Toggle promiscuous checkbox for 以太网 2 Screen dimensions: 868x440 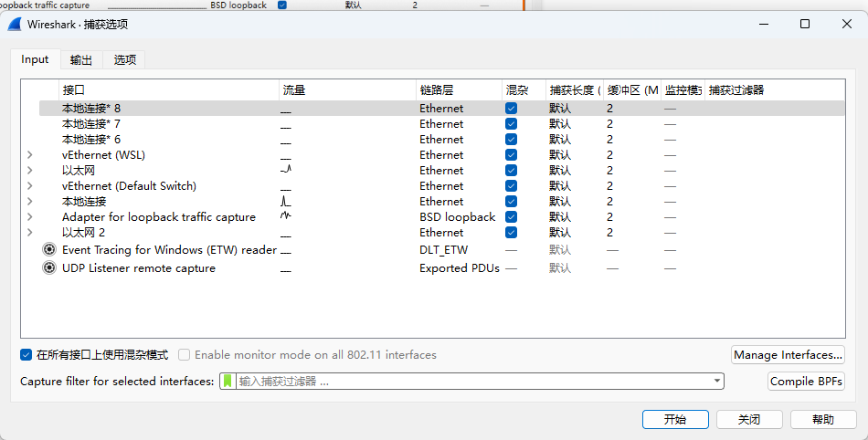[x=511, y=232]
